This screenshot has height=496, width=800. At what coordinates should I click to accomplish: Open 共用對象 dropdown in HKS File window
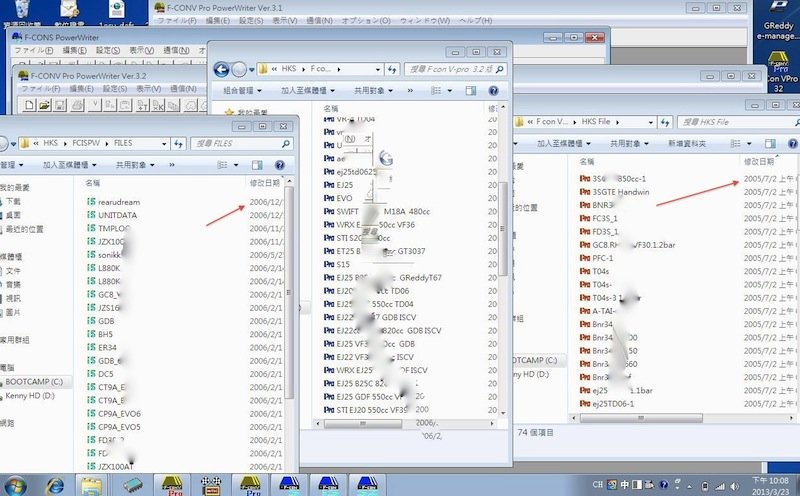[629, 143]
